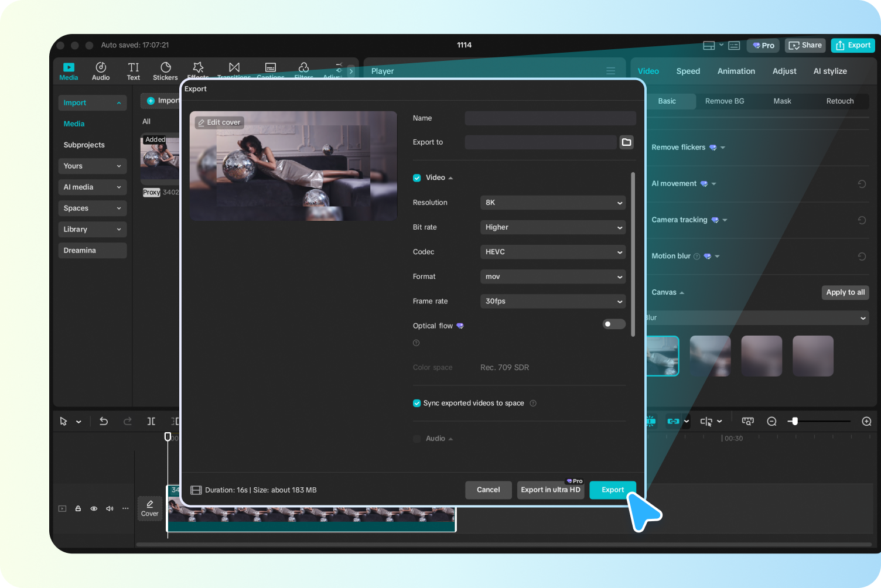Uncheck Sync exported videos to space
Screen dimensions: 881x588
click(416, 403)
